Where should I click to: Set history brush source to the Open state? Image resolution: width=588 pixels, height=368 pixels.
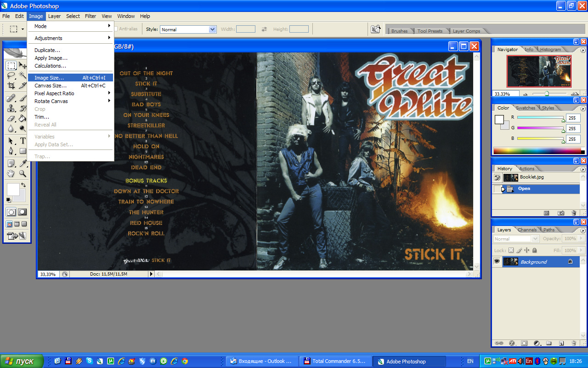497,189
